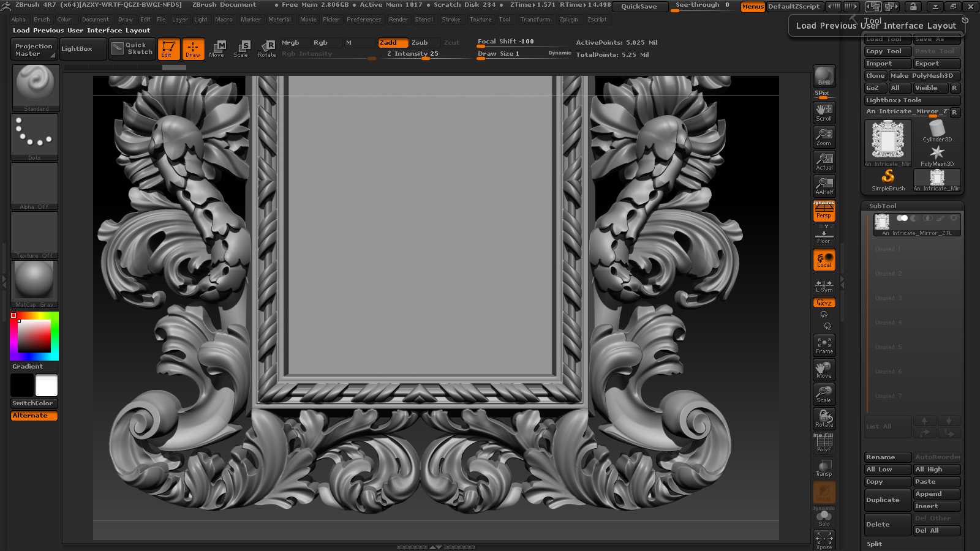Select the Scale tool in top shelf
980x551 pixels.
tap(241, 48)
